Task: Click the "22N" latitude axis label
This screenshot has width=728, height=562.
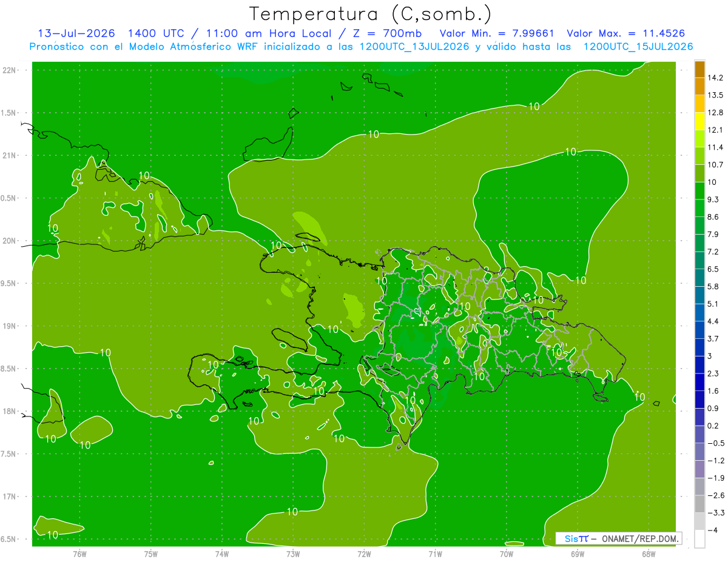Action: [x=8, y=70]
